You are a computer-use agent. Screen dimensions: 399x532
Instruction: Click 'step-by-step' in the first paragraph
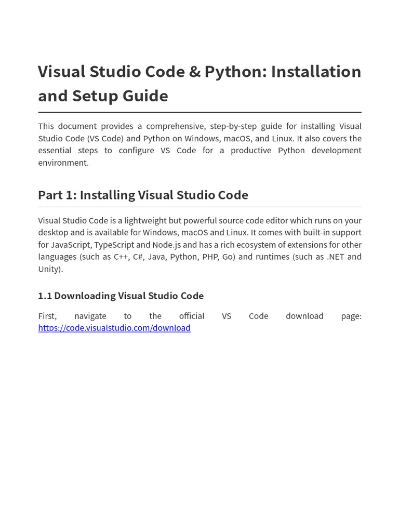233,127
